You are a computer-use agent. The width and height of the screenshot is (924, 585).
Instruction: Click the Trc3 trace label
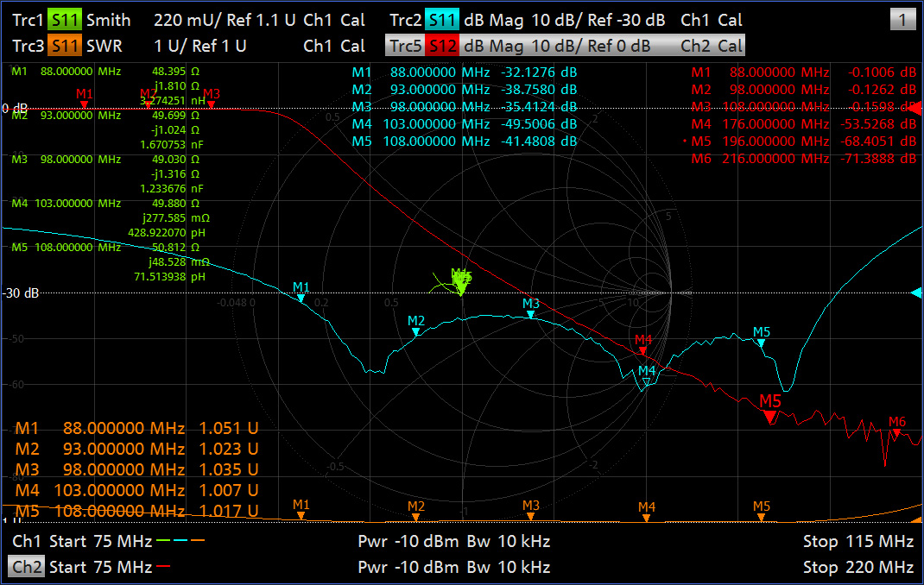coord(28,46)
